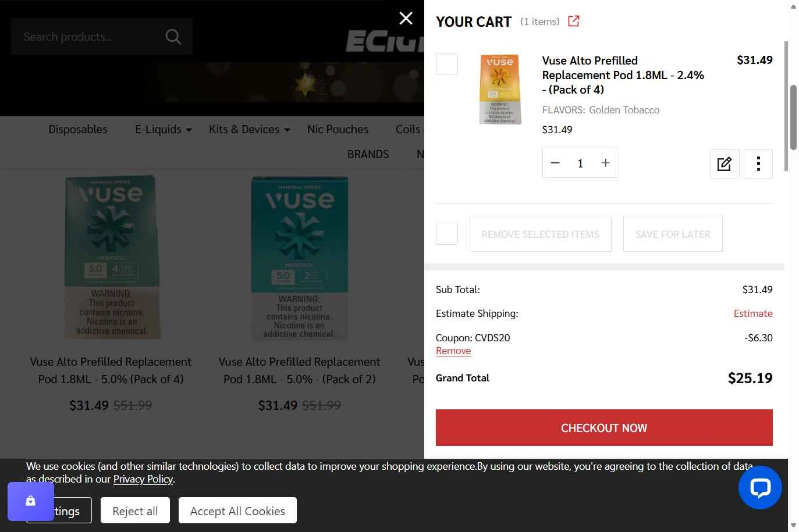The width and height of the screenshot is (799, 532).
Task: Open full cart page via external-link icon
Action: pyautogui.click(x=574, y=22)
